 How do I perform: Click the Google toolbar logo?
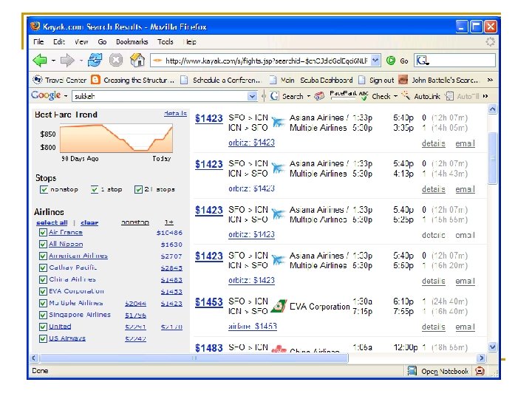[46, 95]
